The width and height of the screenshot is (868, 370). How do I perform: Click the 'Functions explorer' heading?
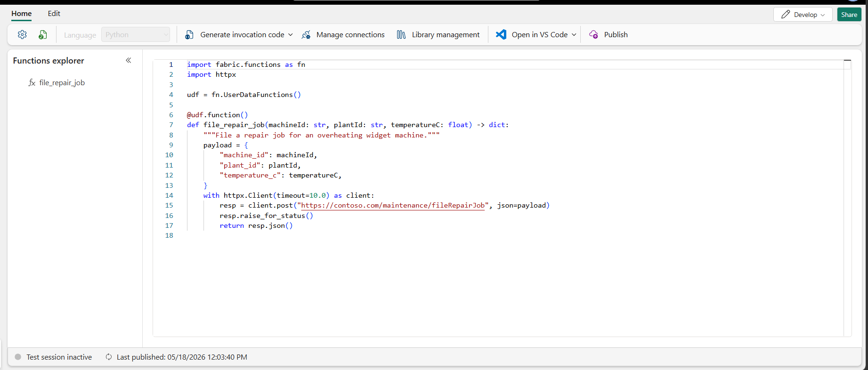[49, 60]
